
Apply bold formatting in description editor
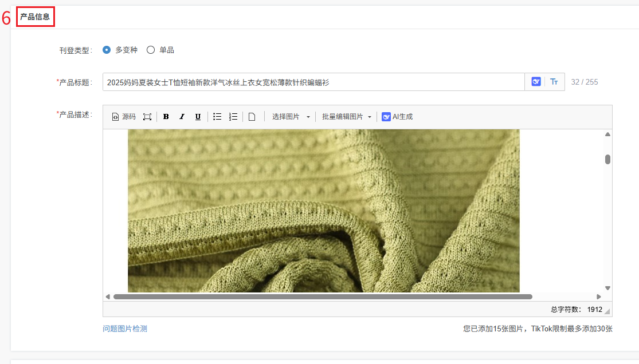166,117
